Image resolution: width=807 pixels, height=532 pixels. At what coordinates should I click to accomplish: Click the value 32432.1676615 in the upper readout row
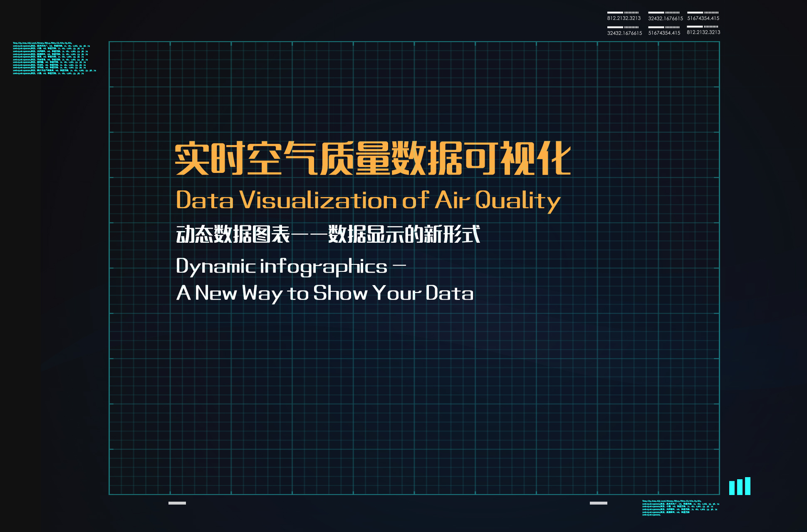pos(666,18)
